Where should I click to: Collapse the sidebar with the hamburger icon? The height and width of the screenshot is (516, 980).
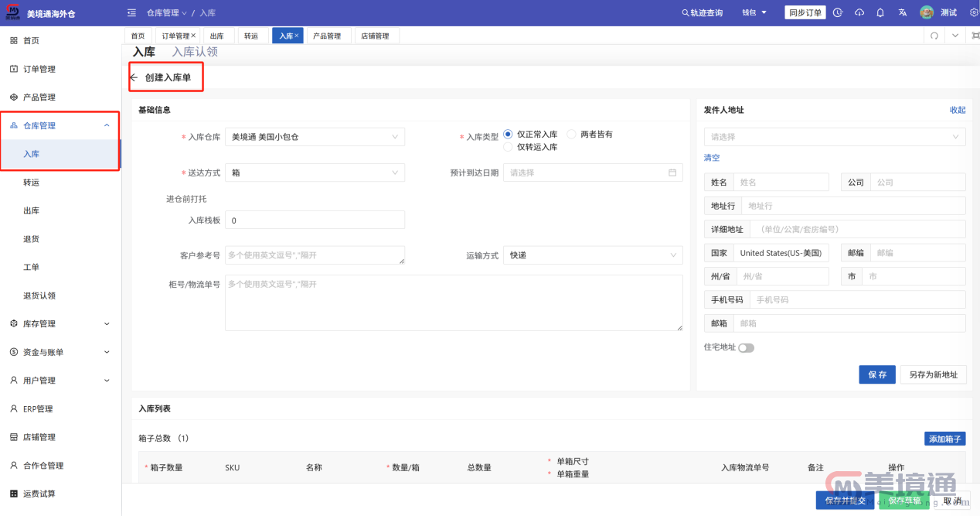(131, 13)
